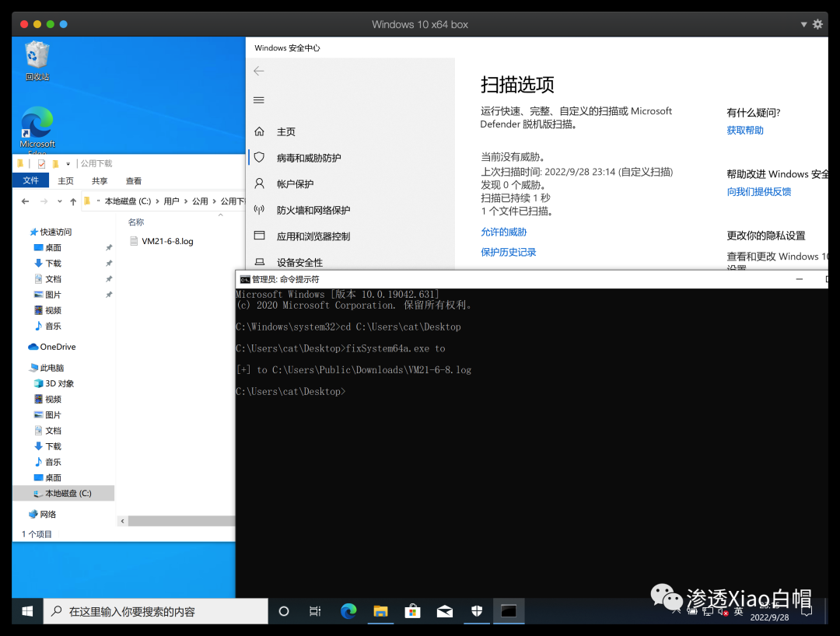840x636 pixels.
Task: Open the Recycle Bin desktop icon
Action: (x=37, y=61)
